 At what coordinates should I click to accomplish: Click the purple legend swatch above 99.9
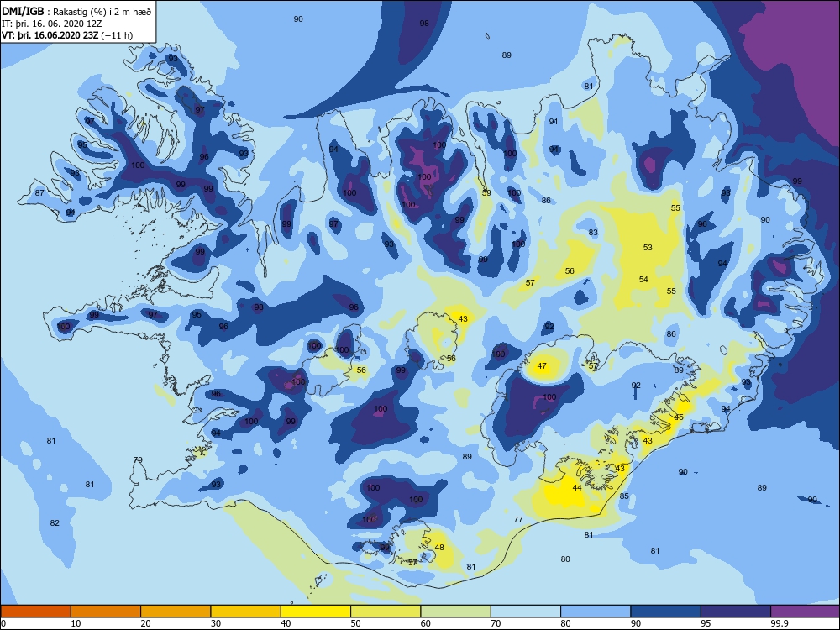(x=806, y=612)
